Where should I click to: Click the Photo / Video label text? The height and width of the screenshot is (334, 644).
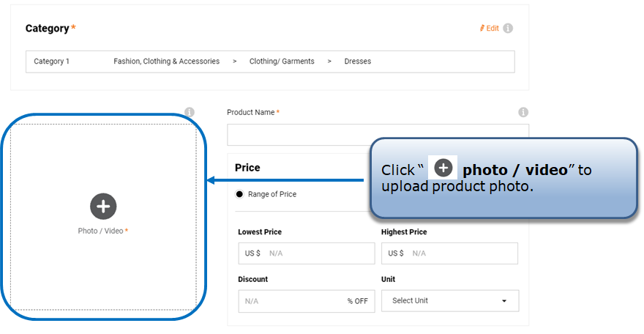tap(101, 231)
